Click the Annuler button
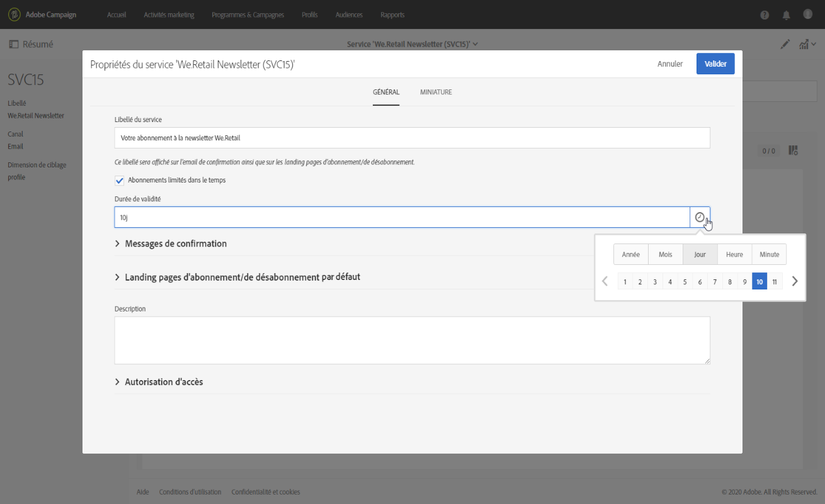 coord(670,64)
